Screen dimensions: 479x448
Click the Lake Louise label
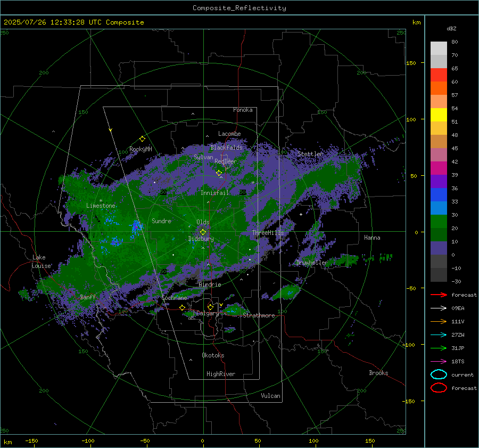pos(41,262)
